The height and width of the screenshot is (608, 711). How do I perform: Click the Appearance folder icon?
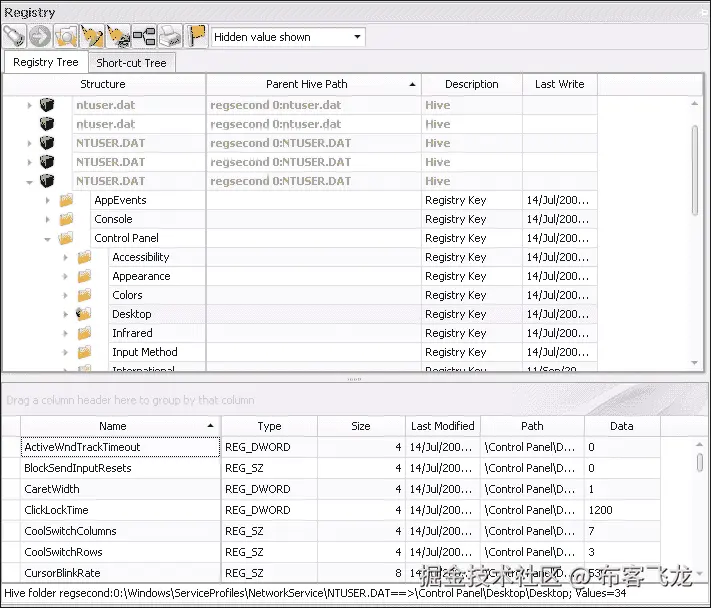click(x=84, y=276)
